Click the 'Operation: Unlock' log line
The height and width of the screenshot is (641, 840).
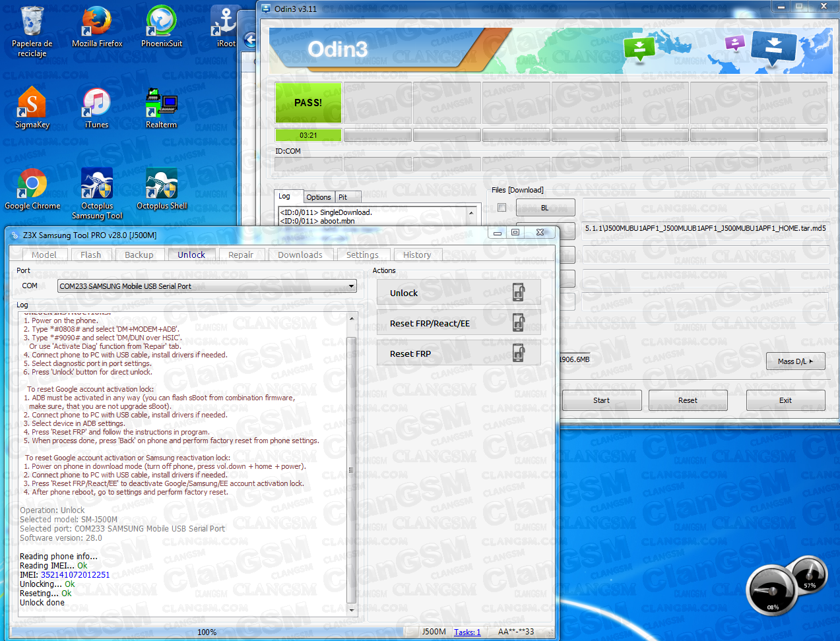[x=52, y=510]
